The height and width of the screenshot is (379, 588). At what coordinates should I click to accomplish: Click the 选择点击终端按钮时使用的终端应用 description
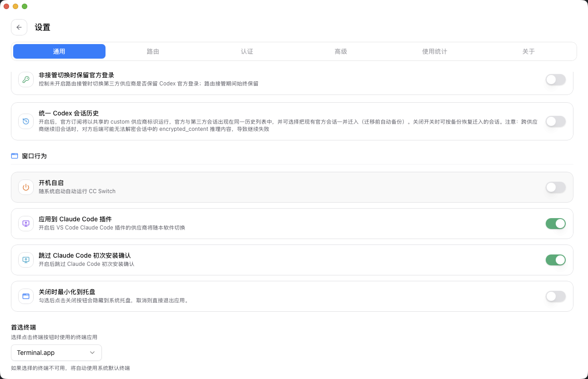click(54, 337)
